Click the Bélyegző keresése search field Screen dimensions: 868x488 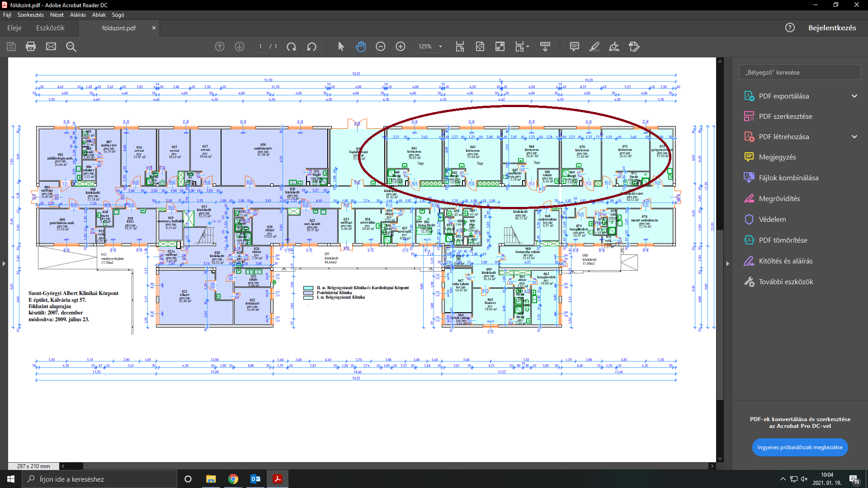799,72
